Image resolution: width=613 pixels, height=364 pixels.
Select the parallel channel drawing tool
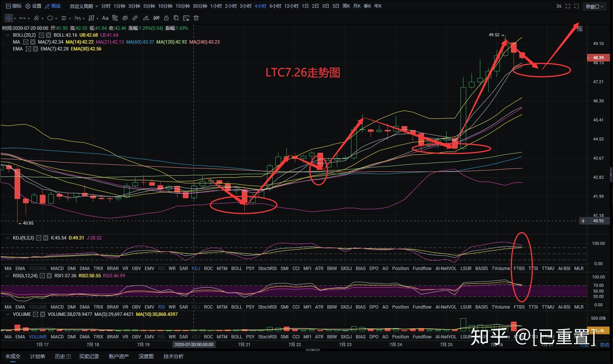tap(36, 18)
